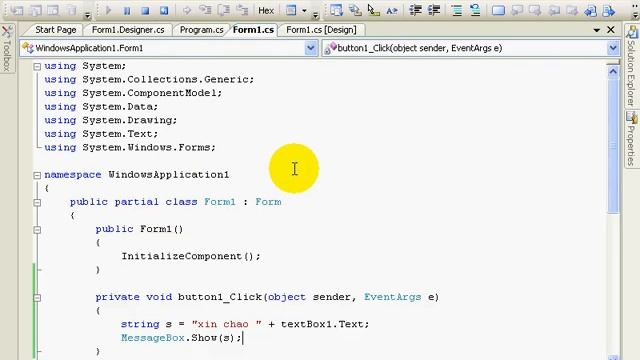Click on "using System.Data;" line
The image size is (640, 360).
pyautogui.click(x=101, y=107)
